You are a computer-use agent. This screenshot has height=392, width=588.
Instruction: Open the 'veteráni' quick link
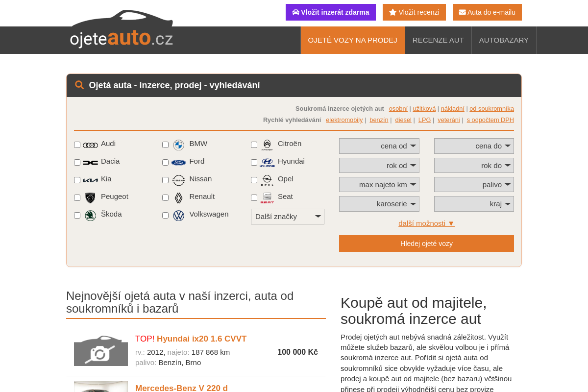pos(449,120)
